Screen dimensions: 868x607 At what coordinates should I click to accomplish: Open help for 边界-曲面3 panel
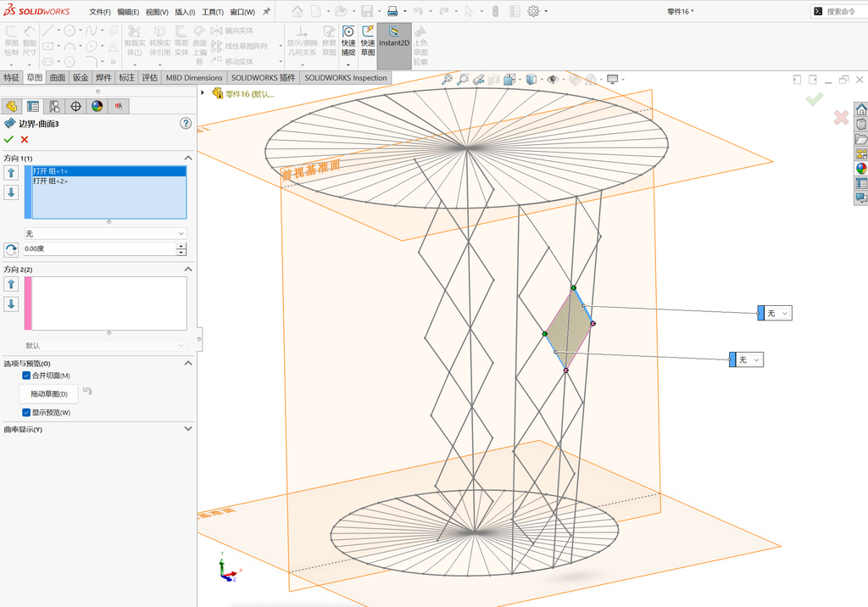pos(186,124)
